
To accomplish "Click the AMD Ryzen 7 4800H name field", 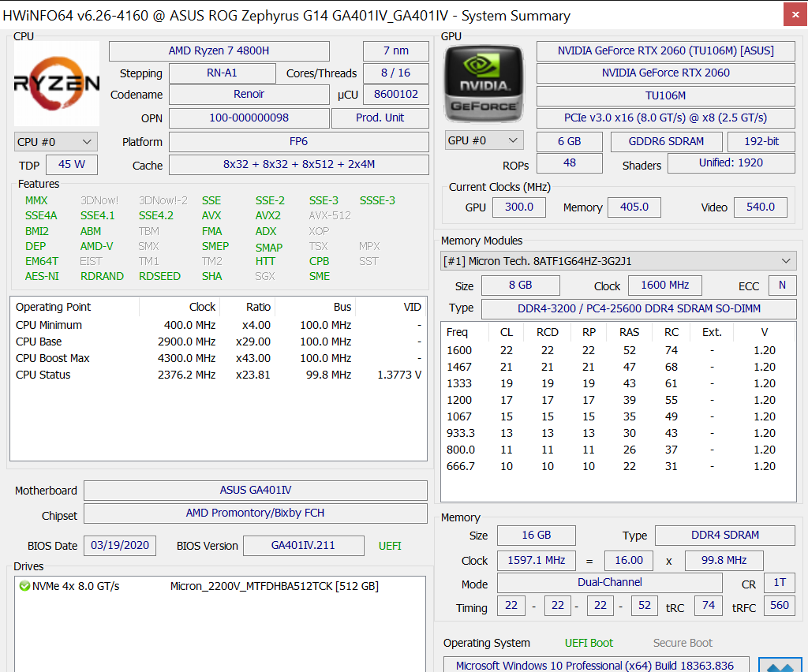I will pyautogui.click(x=219, y=50).
